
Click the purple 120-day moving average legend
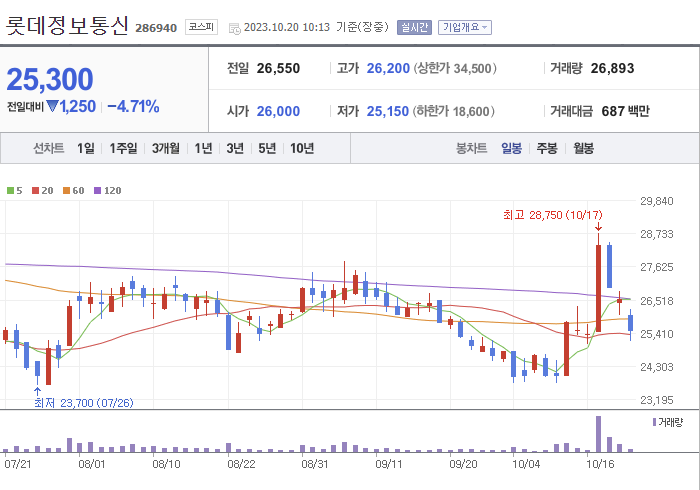point(108,191)
